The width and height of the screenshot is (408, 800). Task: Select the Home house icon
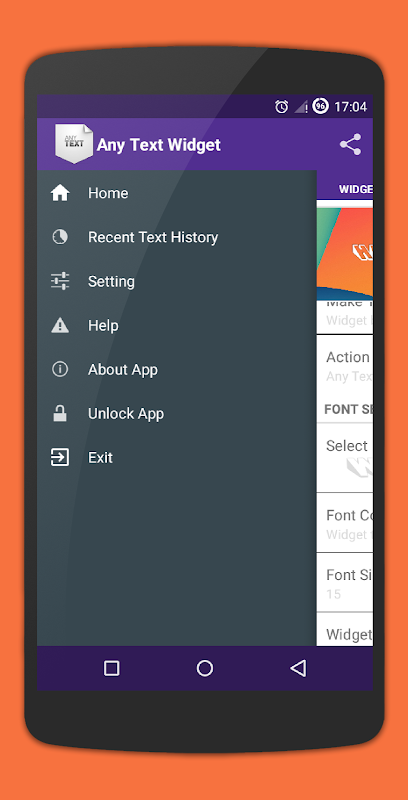point(60,193)
